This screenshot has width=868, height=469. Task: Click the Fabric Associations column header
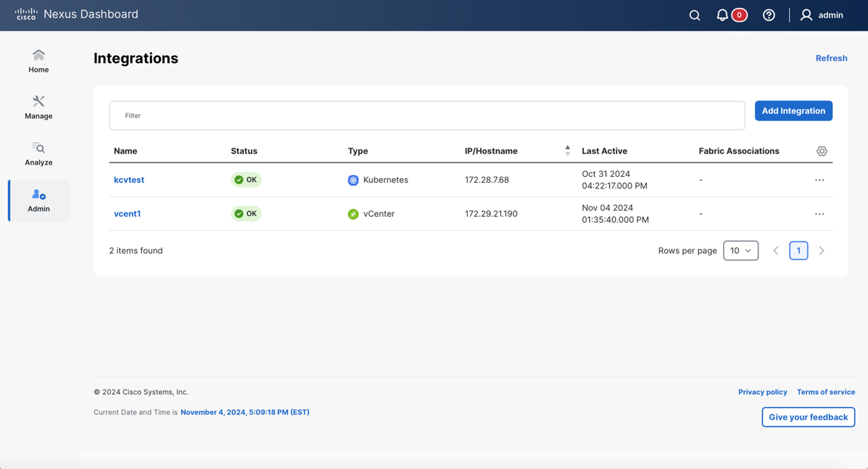(739, 151)
